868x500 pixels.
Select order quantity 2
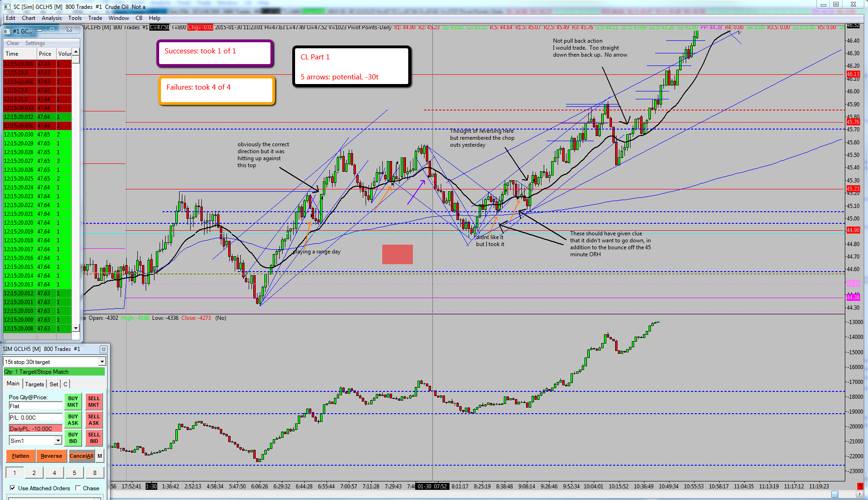34,473
